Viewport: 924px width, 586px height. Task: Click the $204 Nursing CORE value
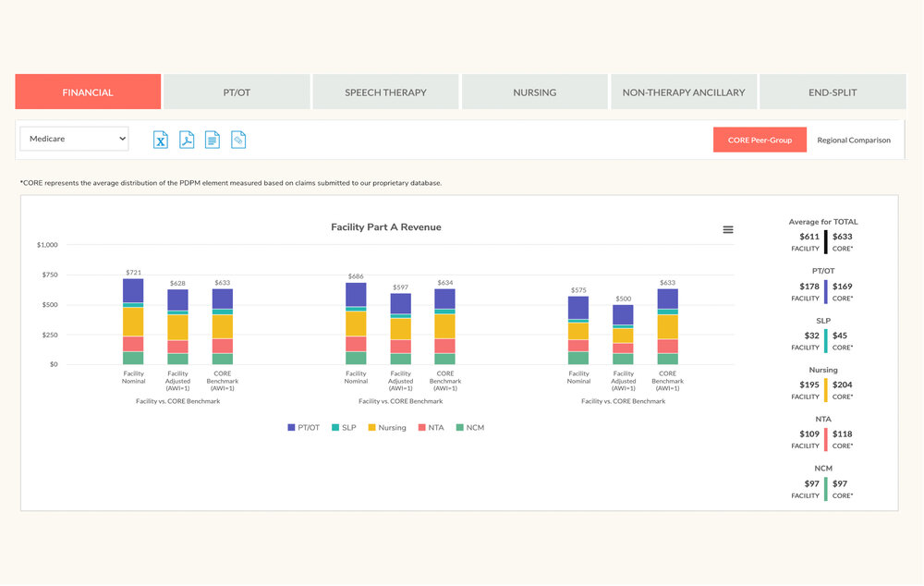click(x=842, y=385)
